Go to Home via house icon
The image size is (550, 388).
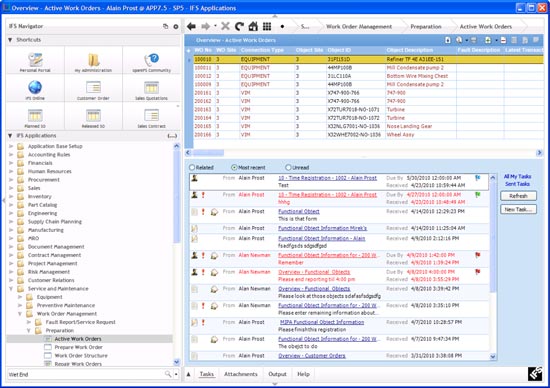(x=253, y=26)
